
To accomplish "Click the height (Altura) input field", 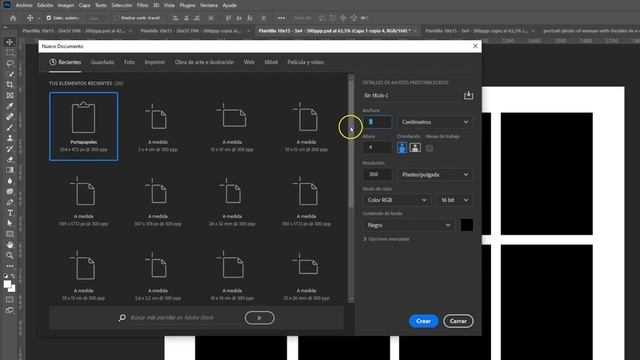I will click(377, 147).
